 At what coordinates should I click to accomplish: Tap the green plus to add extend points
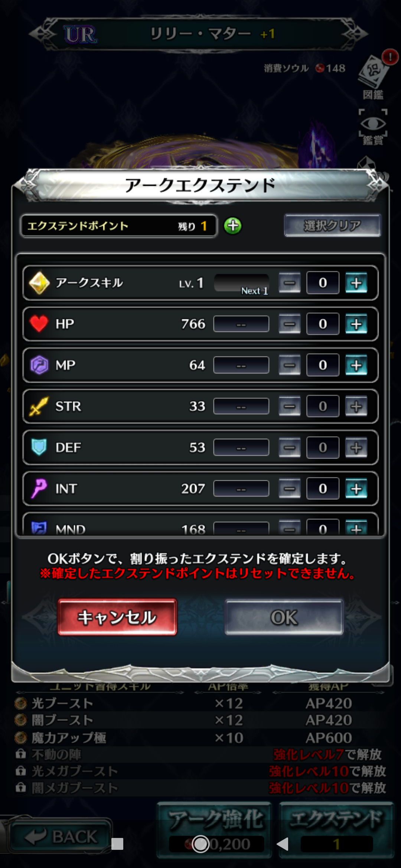coord(233,226)
